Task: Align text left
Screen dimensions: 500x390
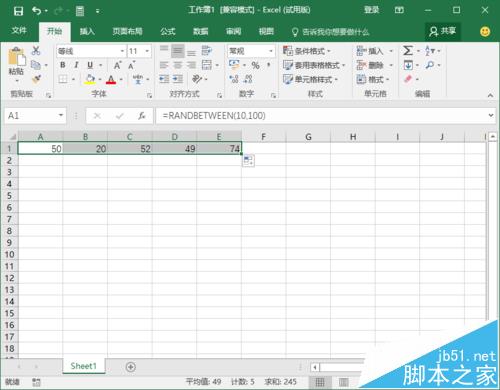Action: 164,65
